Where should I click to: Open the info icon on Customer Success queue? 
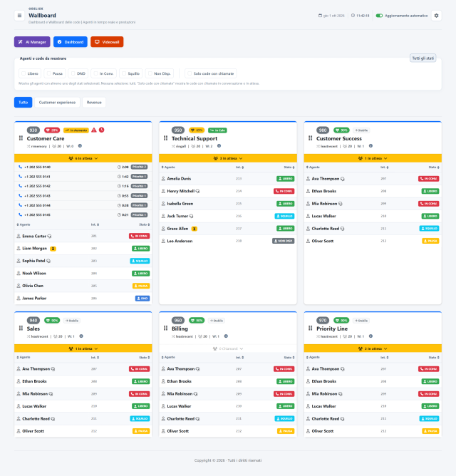pyautogui.click(x=370, y=145)
